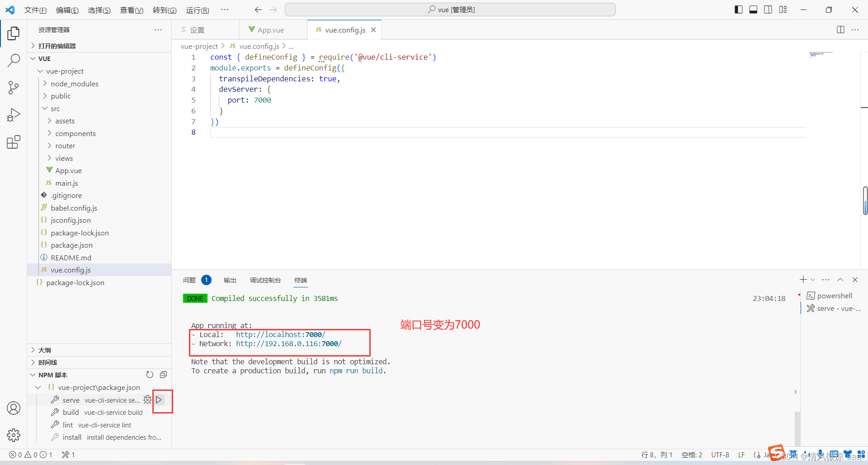Open the Manage gear menu
This screenshot has width=868, height=465.
tap(14, 435)
